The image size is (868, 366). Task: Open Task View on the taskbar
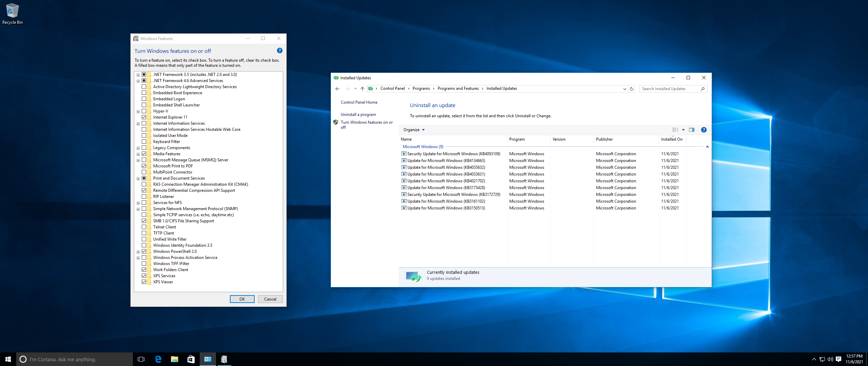pyautogui.click(x=141, y=359)
